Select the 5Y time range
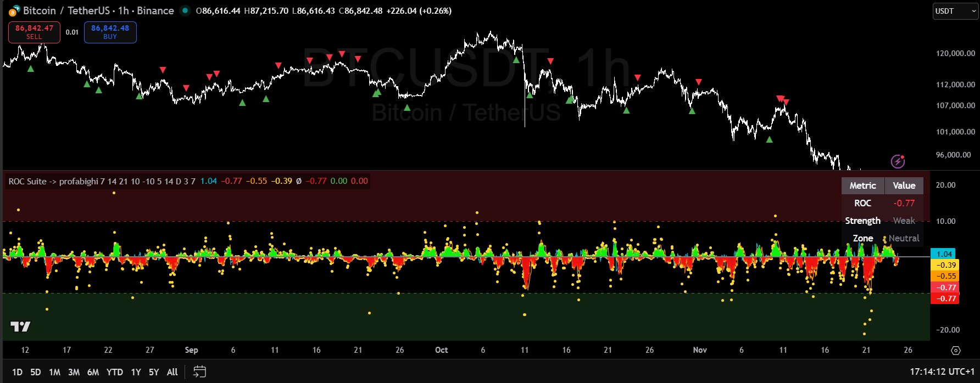This screenshot has height=383, width=980. click(x=154, y=372)
